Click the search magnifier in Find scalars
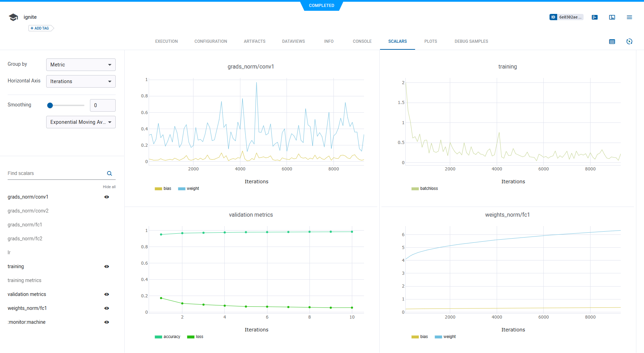This screenshot has width=644, height=353. (109, 174)
